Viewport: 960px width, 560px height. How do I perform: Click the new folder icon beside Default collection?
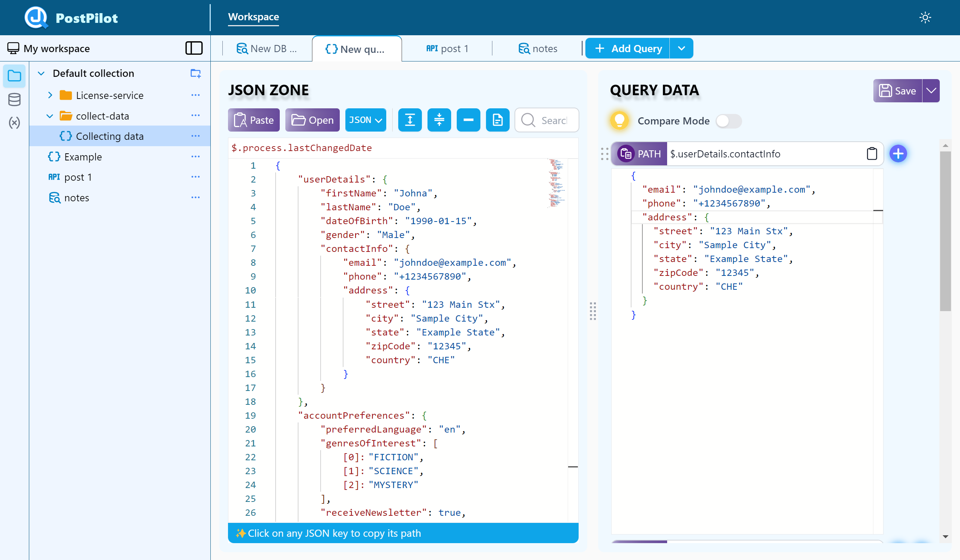(x=195, y=73)
